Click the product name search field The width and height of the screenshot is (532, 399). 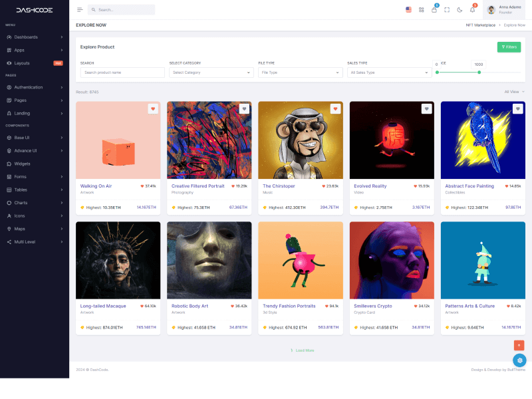coord(122,72)
